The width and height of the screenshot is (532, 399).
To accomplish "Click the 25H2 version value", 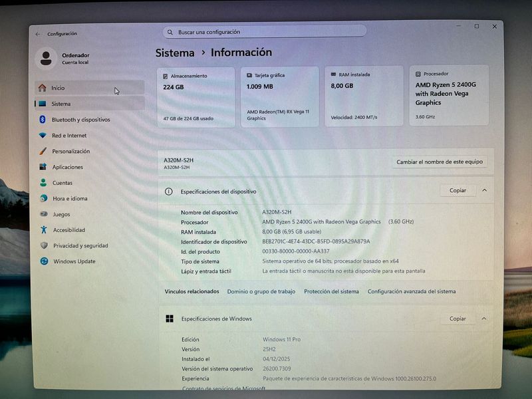I will tap(269, 349).
